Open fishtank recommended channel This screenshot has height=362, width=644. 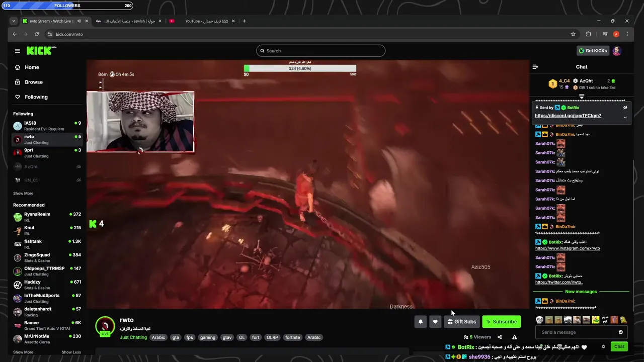coord(47,244)
